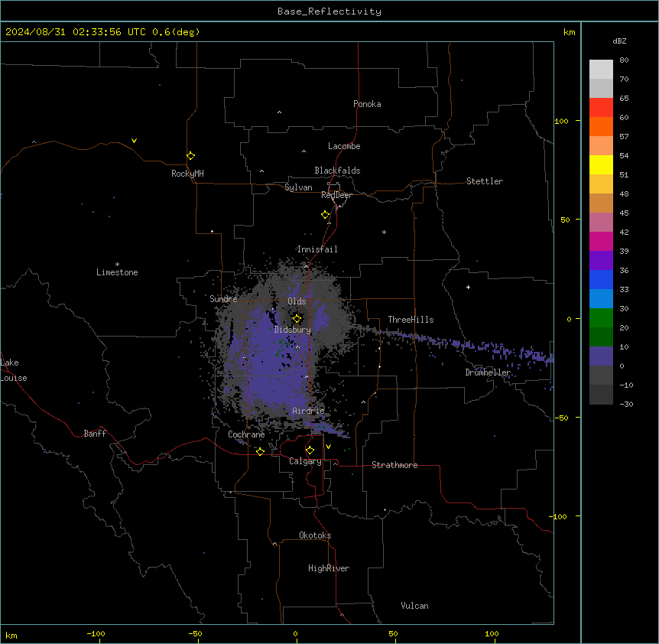Click the asterisk marker above Limestone
659x644 pixels.
click(117, 265)
